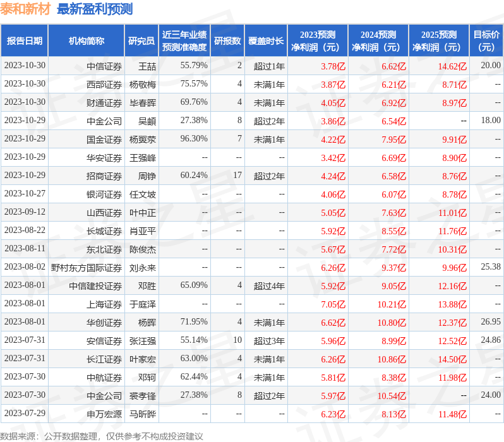Click analyst name 于庭泽
504x442 pixels.
(143, 305)
